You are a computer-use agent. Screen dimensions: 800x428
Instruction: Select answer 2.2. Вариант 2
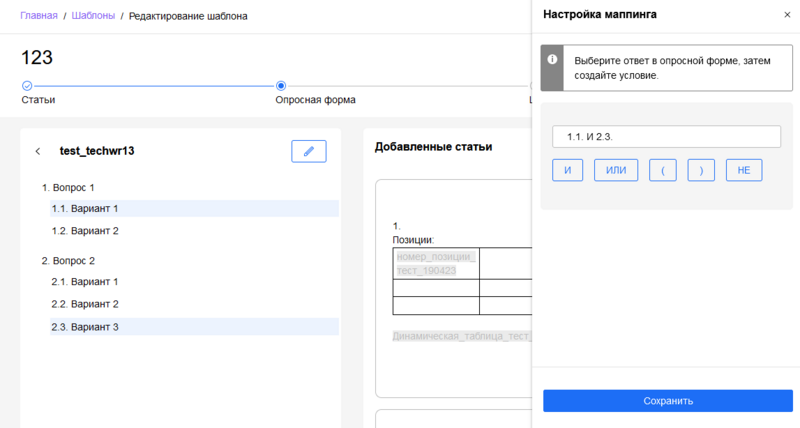pos(85,304)
